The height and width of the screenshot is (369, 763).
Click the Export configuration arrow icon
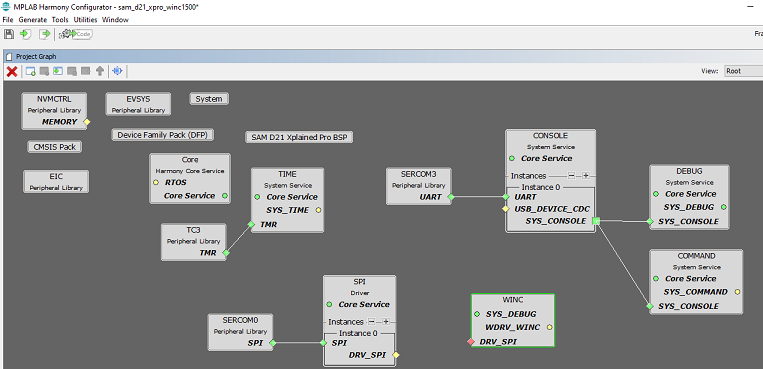[x=45, y=34]
